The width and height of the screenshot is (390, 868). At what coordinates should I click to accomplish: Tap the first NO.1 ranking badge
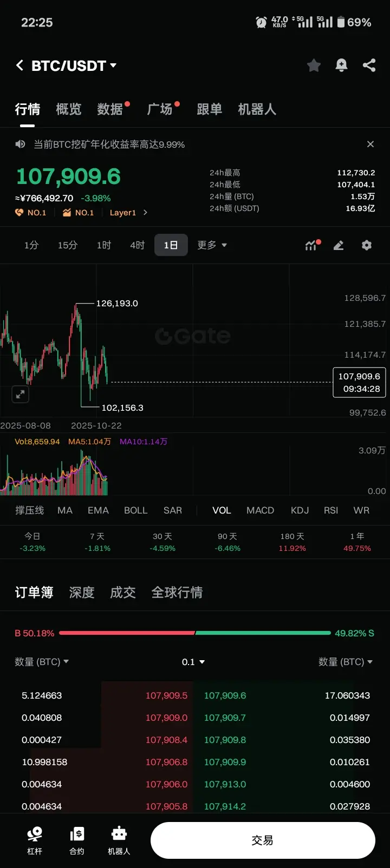31,213
